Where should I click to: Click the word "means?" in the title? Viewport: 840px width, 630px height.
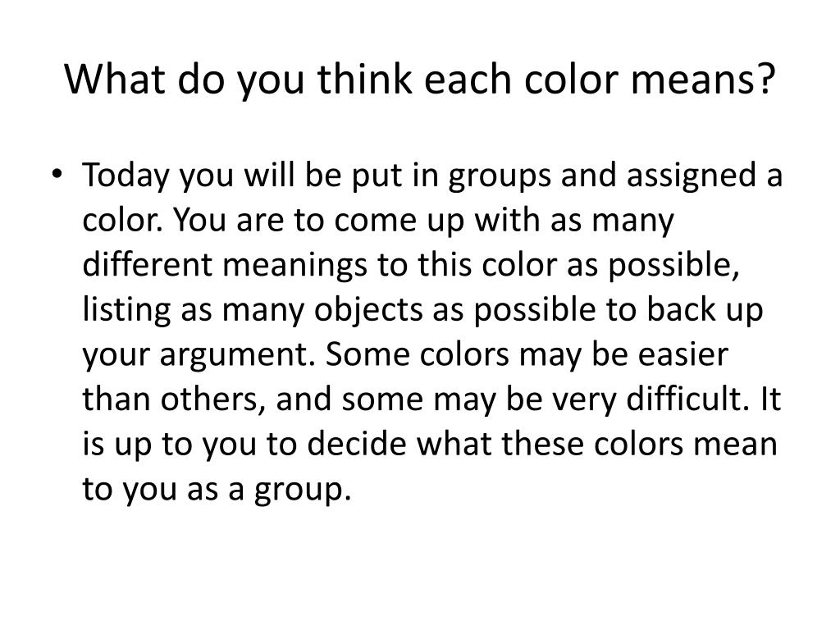(703, 81)
